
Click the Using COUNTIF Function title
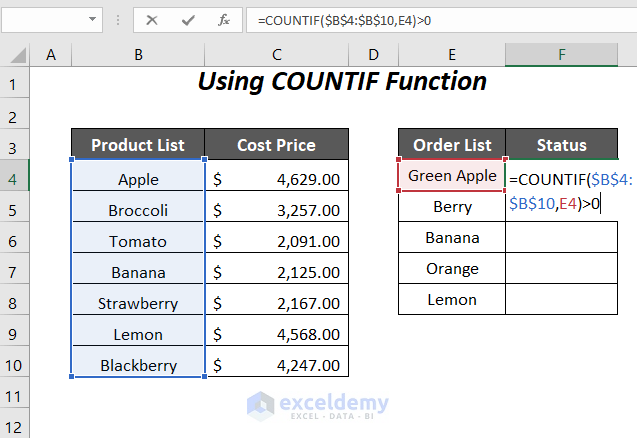tap(342, 81)
